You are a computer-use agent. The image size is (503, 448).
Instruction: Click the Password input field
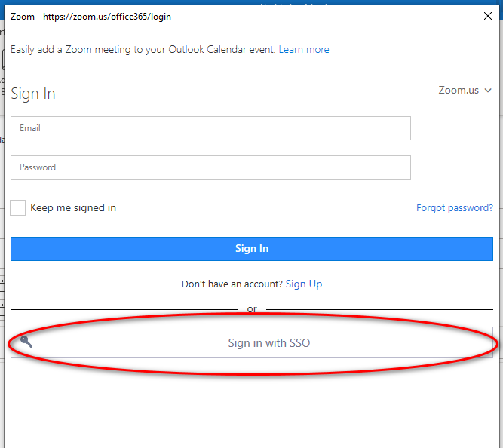[x=210, y=167]
